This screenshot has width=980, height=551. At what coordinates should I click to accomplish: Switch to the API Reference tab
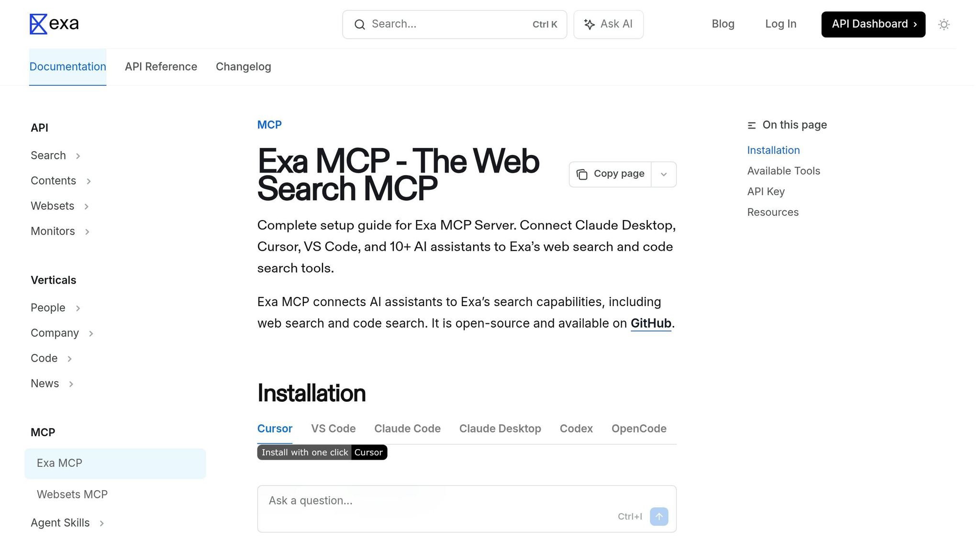161,67
